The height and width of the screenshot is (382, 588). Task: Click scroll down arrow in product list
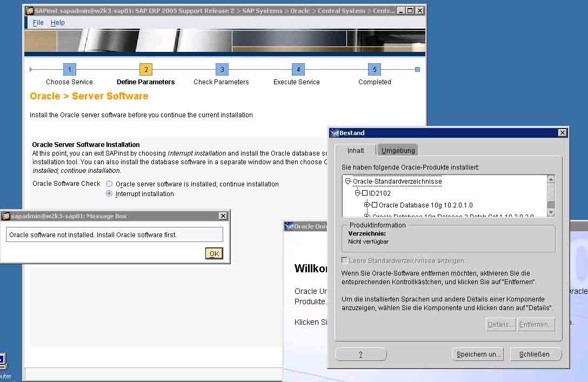pyautogui.click(x=551, y=212)
